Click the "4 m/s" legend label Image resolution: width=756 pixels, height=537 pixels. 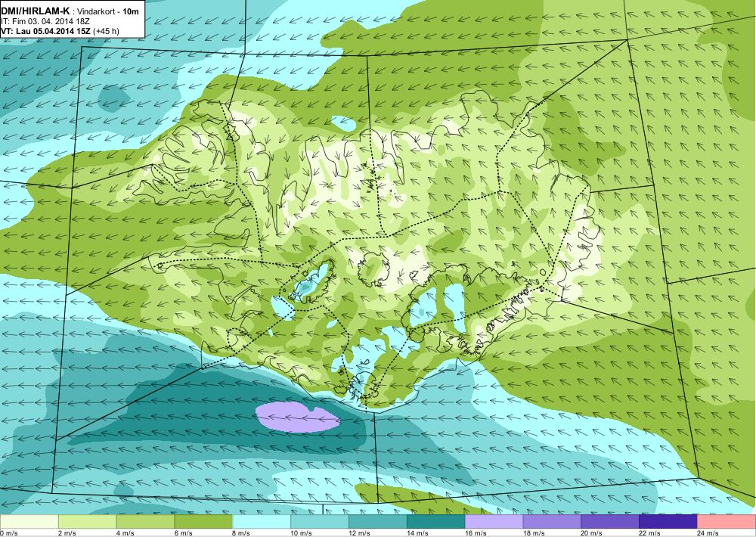click(125, 533)
